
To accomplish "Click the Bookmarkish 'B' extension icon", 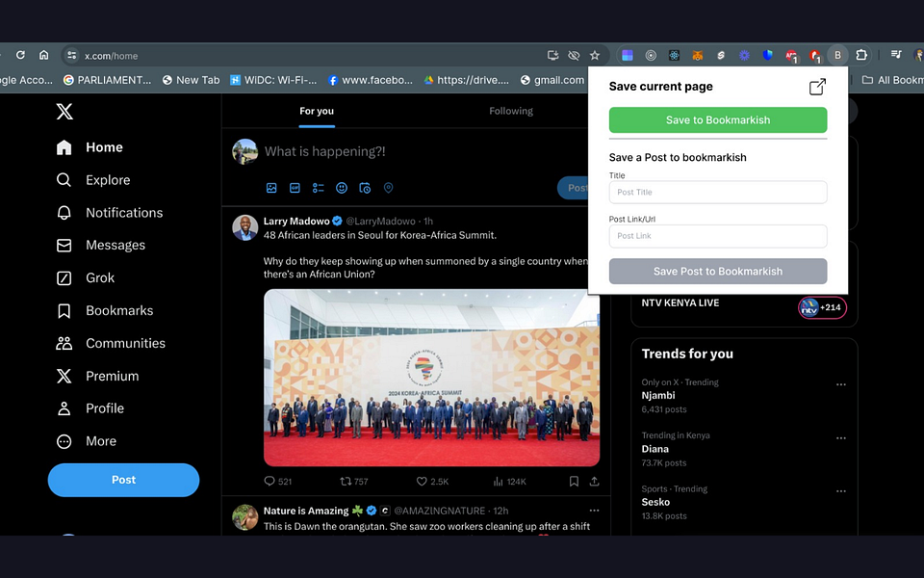I will (x=837, y=55).
